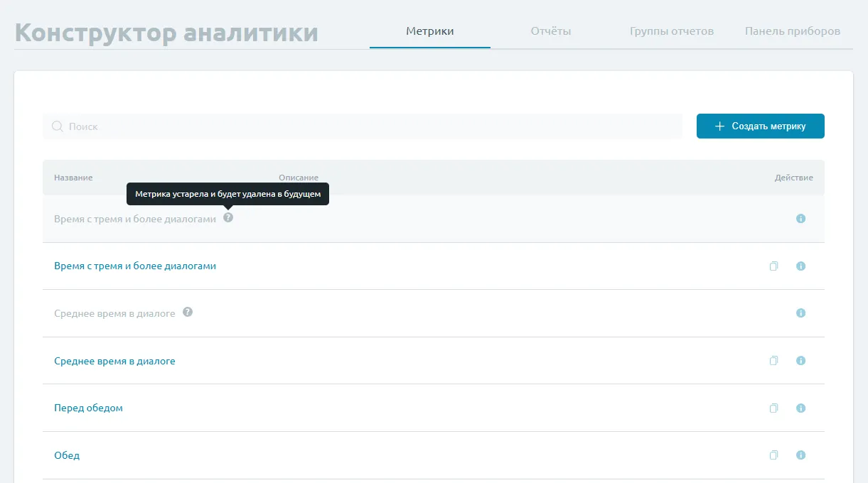The height and width of the screenshot is (483, 868).
Task: Copy the Перед обедом metric
Action: [774, 408]
